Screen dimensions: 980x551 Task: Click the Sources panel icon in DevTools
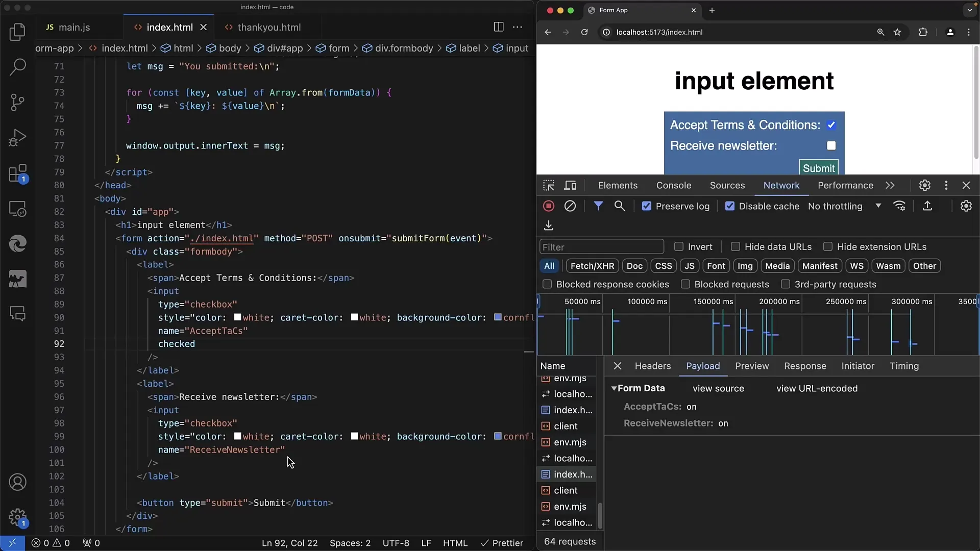point(726,185)
